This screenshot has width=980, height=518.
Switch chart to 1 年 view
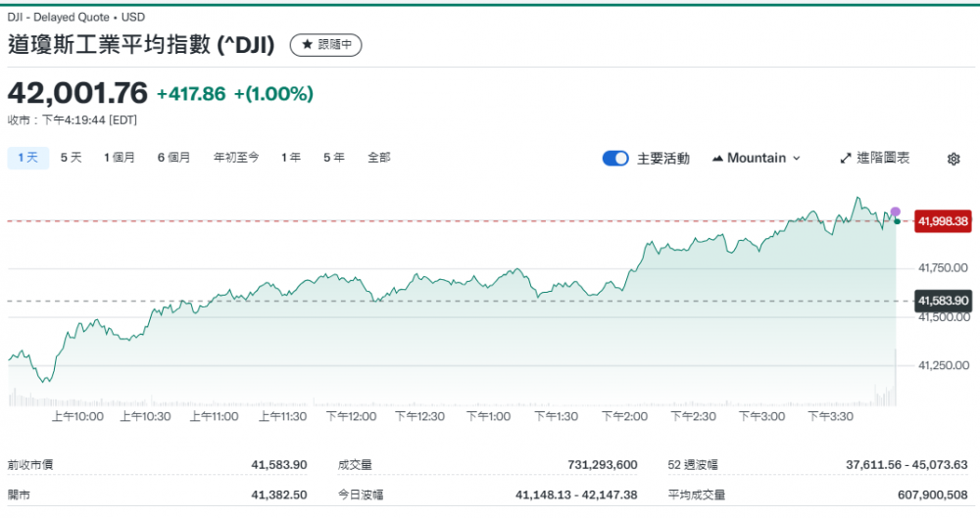291,158
